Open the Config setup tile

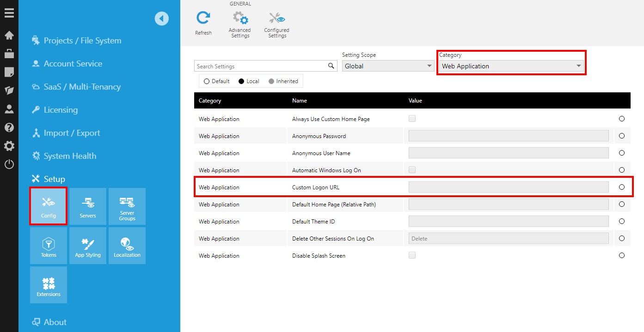48,206
